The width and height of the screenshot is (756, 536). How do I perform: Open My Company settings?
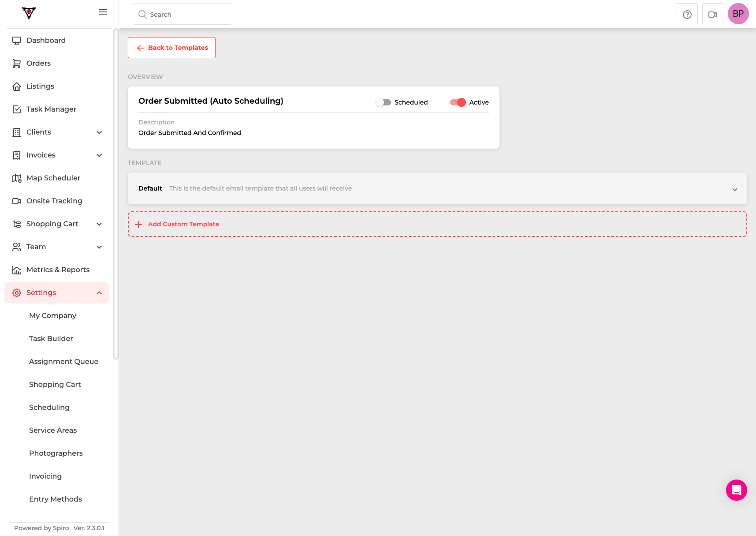coord(52,315)
